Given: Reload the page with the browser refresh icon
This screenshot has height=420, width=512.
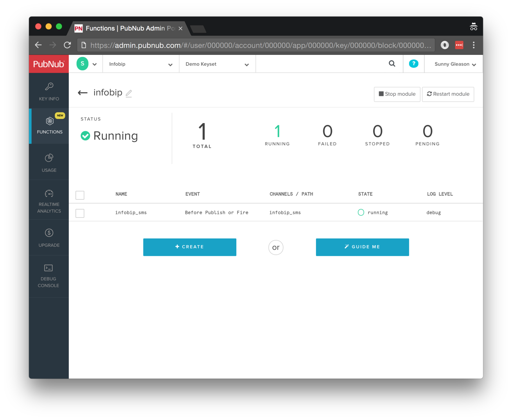Looking at the screenshot, I should pos(67,45).
